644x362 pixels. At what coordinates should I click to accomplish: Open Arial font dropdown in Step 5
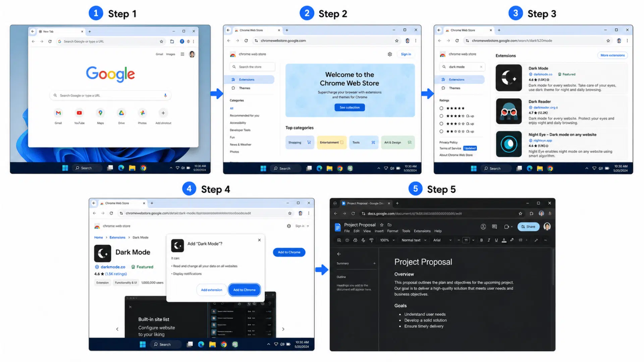click(x=442, y=240)
